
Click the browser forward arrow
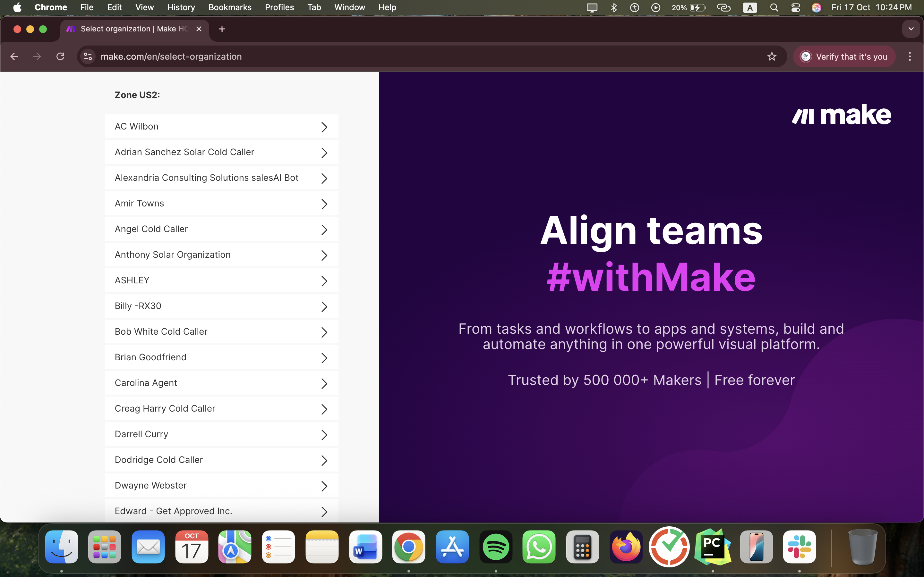point(37,56)
